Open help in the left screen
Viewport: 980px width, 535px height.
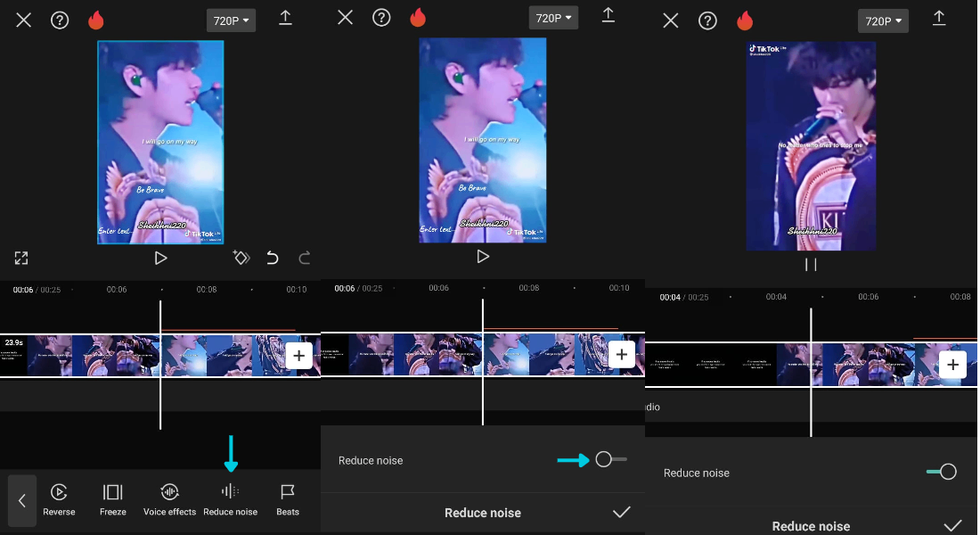(x=60, y=21)
